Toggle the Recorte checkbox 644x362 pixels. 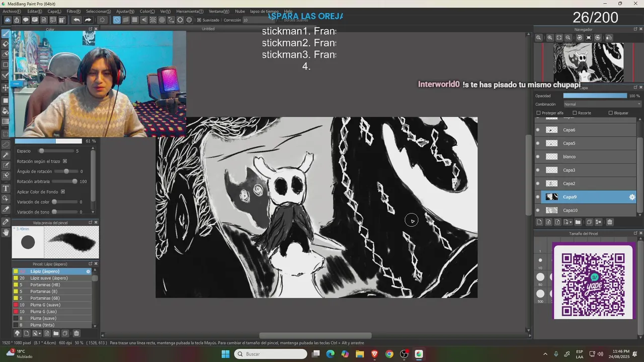(x=574, y=113)
